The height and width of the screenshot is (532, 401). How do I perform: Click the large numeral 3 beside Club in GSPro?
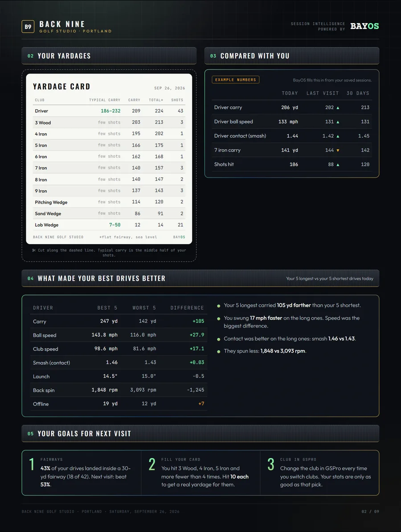pyautogui.click(x=271, y=464)
